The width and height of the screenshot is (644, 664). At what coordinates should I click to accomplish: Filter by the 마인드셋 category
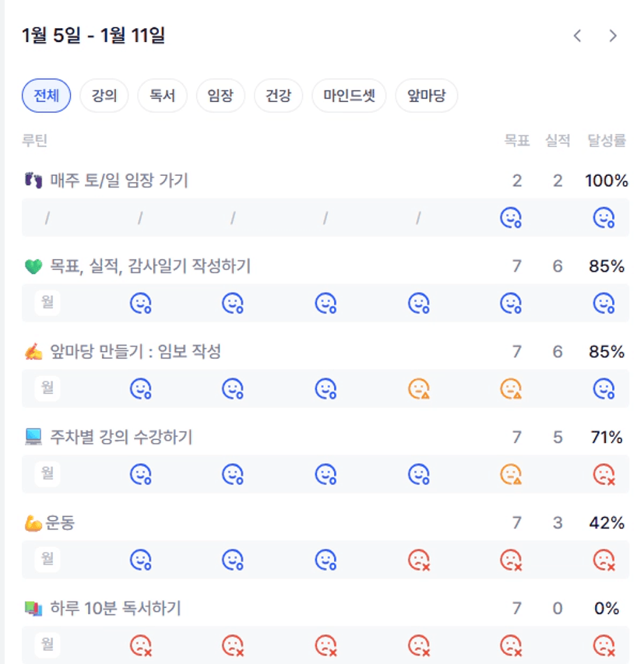[x=349, y=97]
